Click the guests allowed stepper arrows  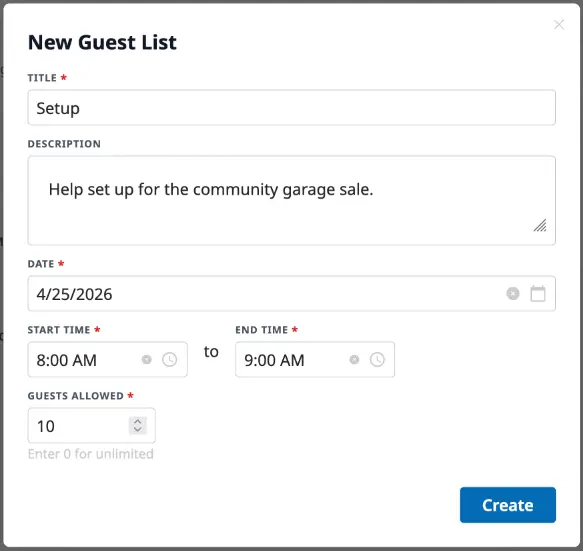[138, 425]
